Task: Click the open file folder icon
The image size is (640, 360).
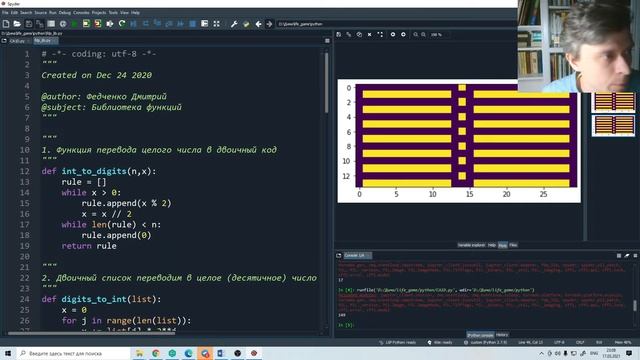Action: (x=17, y=24)
